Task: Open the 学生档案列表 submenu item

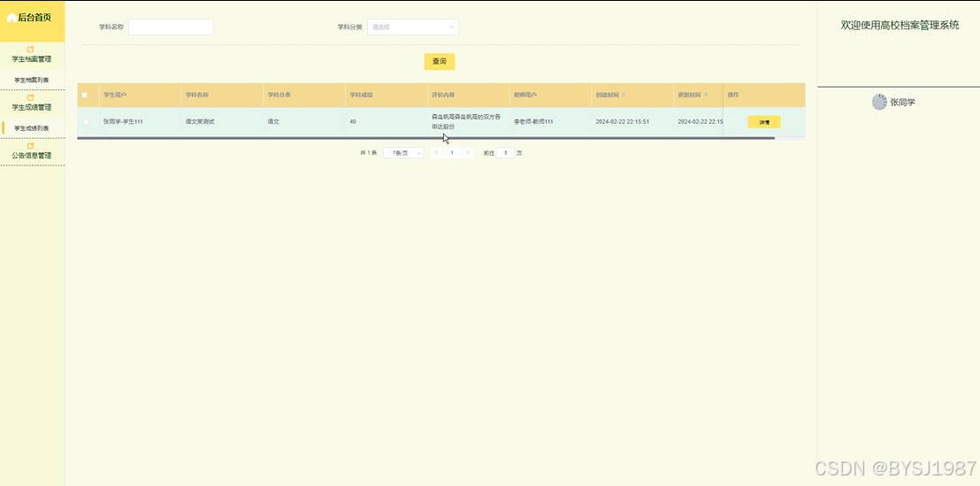Action: click(x=32, y=80)
